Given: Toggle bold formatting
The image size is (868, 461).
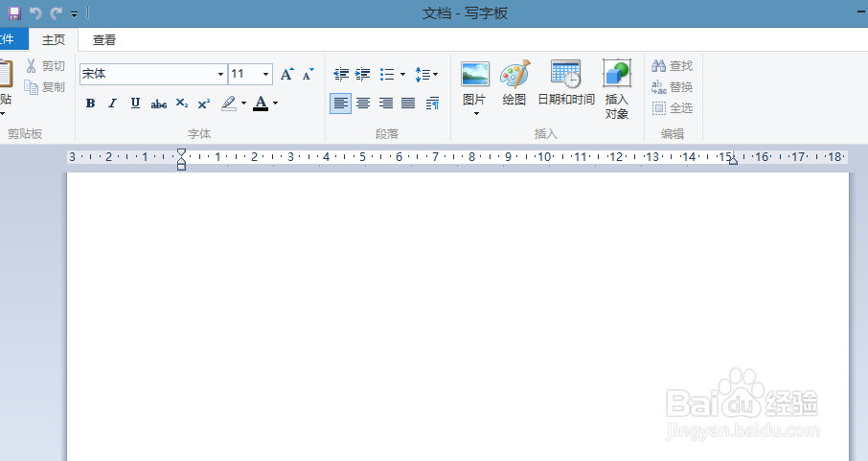Looking at the screenshot, I should tap(90, 104).
